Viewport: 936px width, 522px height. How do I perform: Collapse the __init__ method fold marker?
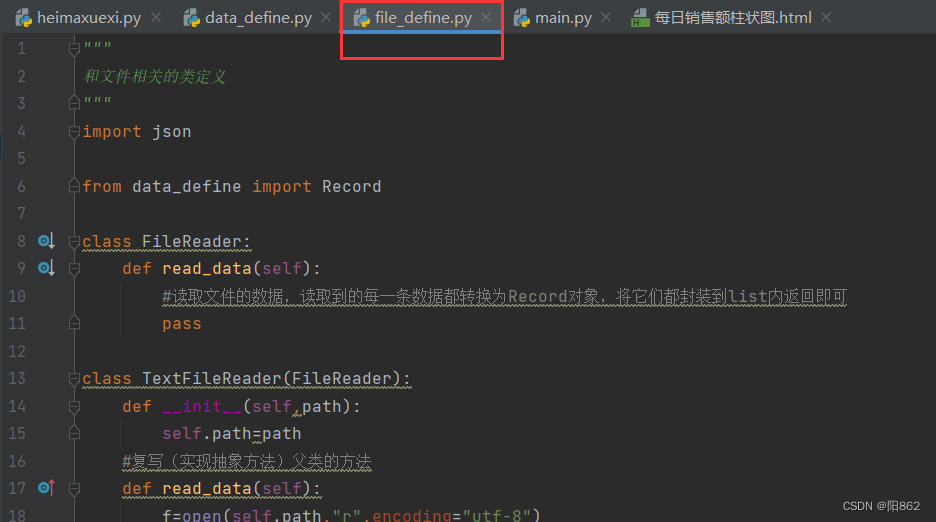pyautogui.click(x=74, y=407)
